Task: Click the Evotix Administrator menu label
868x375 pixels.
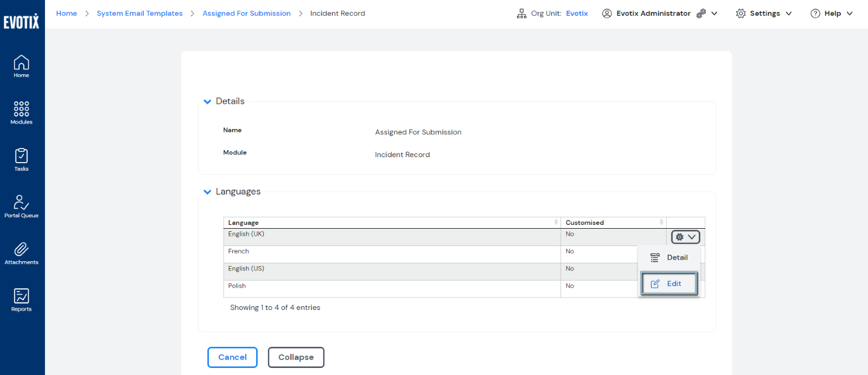Action: tap(653, 14)
